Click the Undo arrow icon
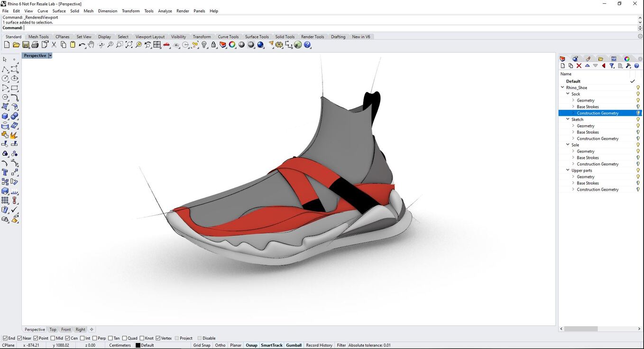This screenshot has width=644, height=349. (x=82, y=45)
